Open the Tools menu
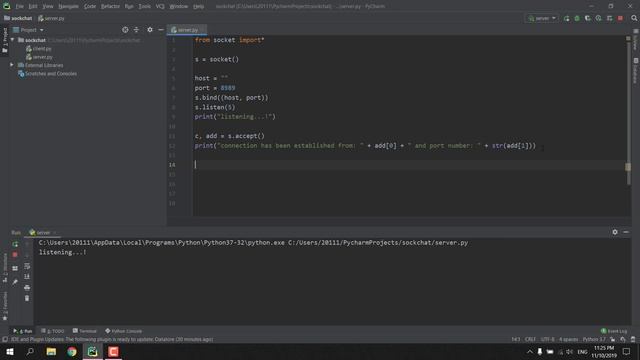 (x=144, y=6)
